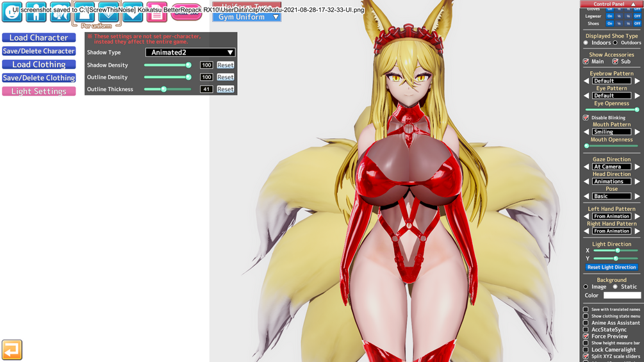The width and height of the screenshot is (644, 362).
Task: Set Legwear state to On
Action: tap(610, 16)
